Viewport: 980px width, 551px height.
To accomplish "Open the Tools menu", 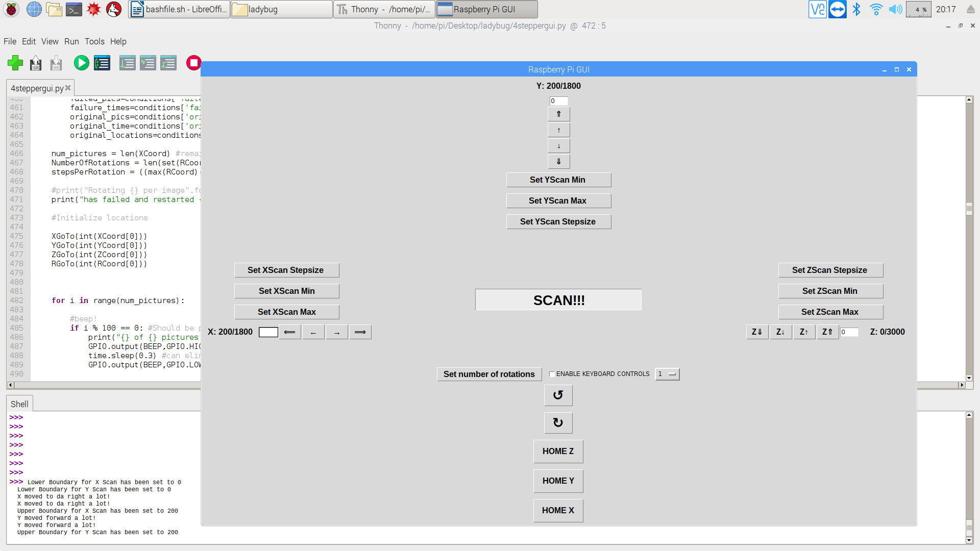I will (x=94, y=41).
